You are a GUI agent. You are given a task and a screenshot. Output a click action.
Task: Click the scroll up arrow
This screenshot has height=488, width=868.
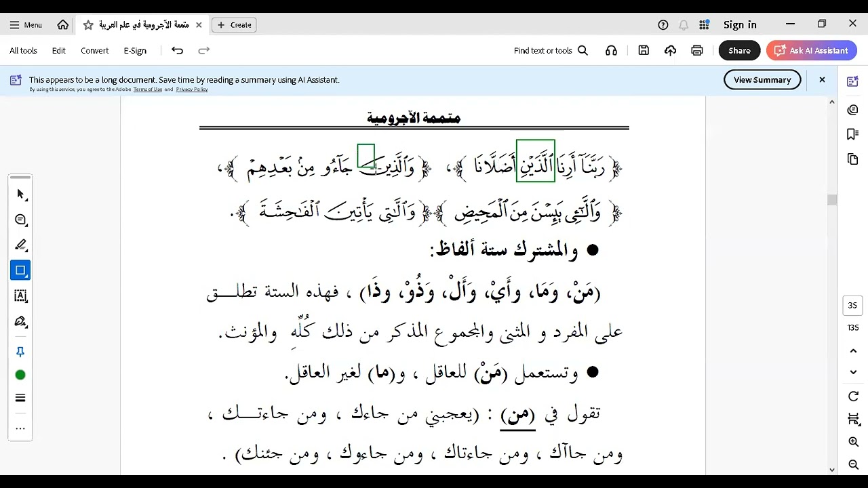coord(832,102)
